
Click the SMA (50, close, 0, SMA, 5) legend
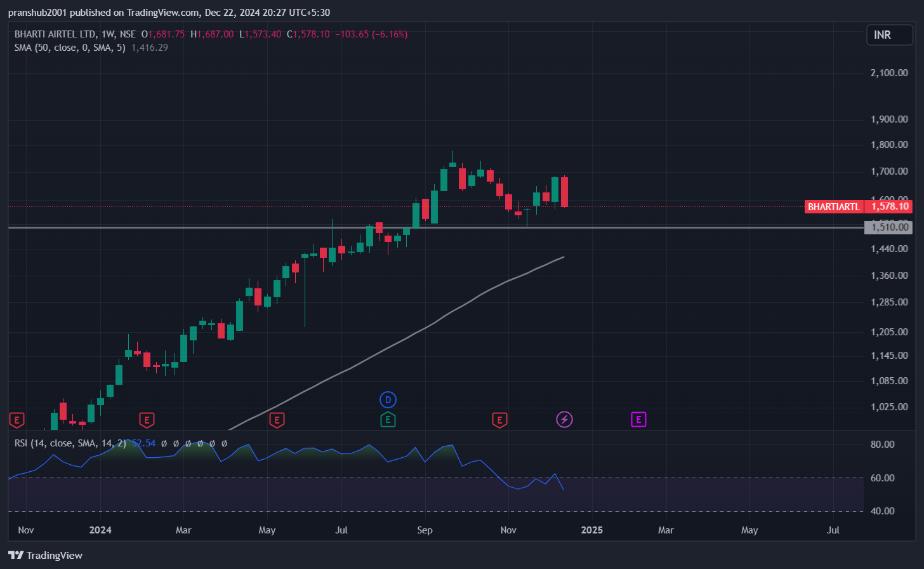(70, 48)
